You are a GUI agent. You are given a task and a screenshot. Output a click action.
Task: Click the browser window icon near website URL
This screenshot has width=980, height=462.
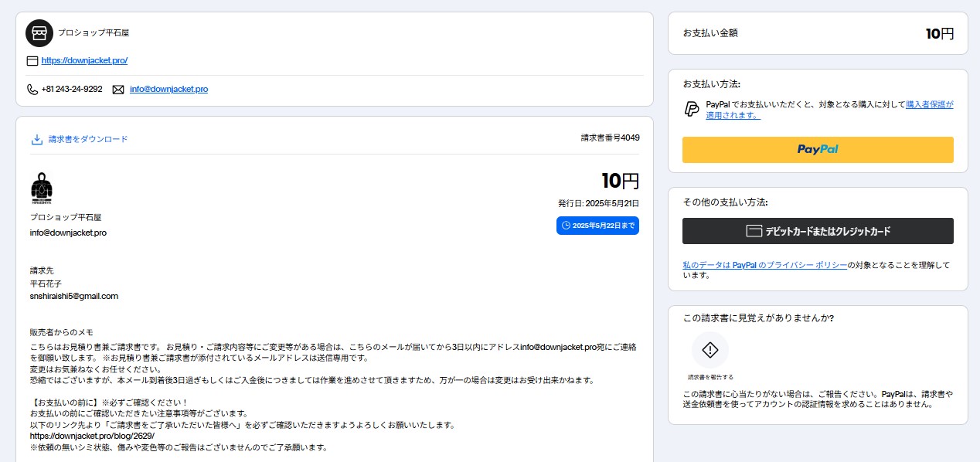(32, 61)
